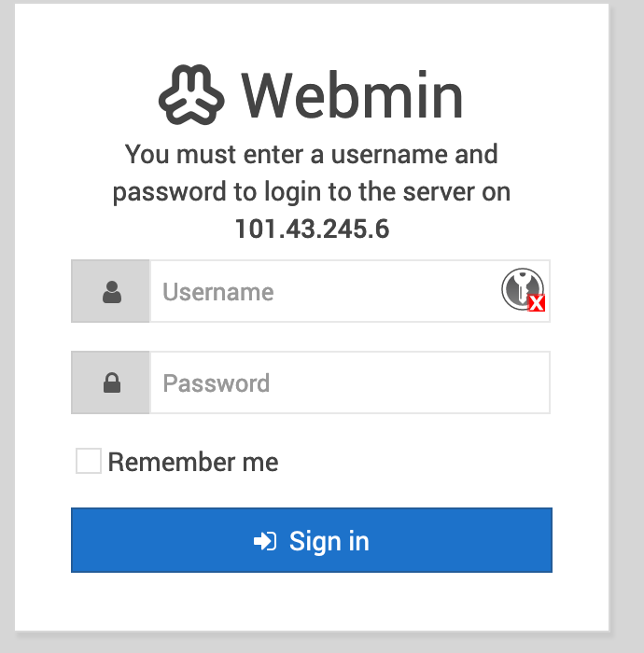Click the "You must enter a username" line
The image size is (644, 653).
point(312,154)
